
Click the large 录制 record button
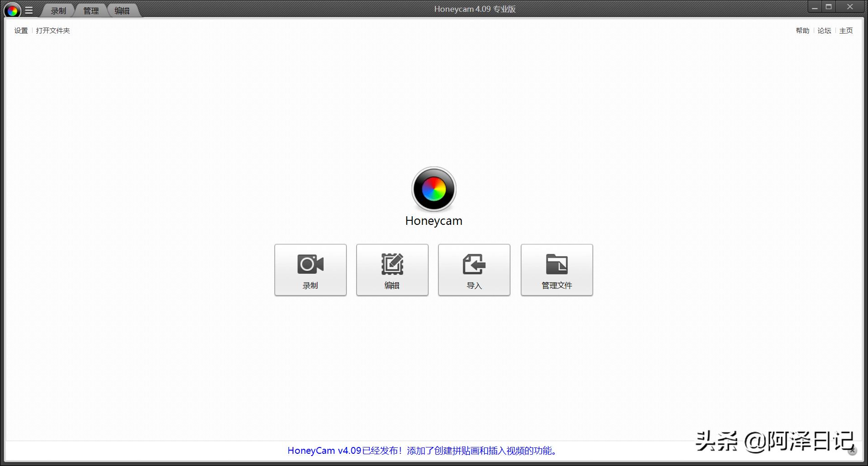point(311,270)
